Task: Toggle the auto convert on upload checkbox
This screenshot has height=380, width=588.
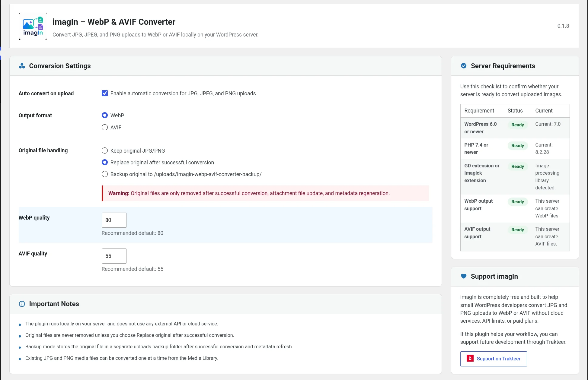Action: pos(105,93)
